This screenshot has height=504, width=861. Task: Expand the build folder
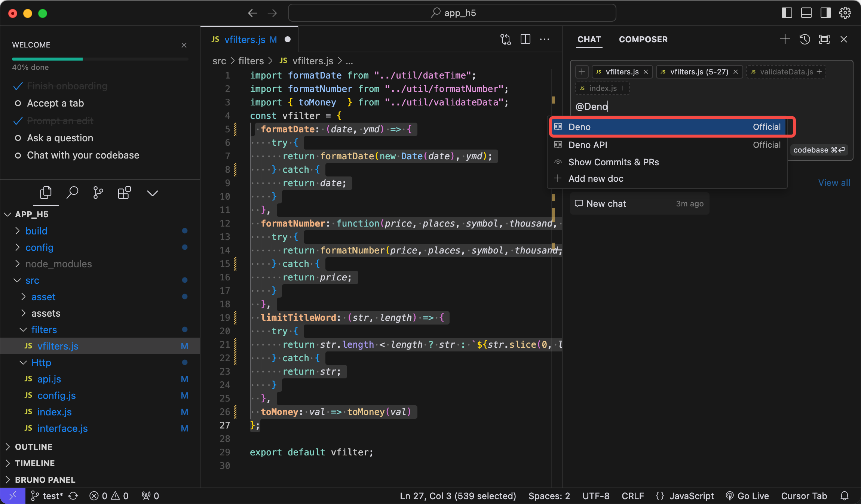point(100,231)
